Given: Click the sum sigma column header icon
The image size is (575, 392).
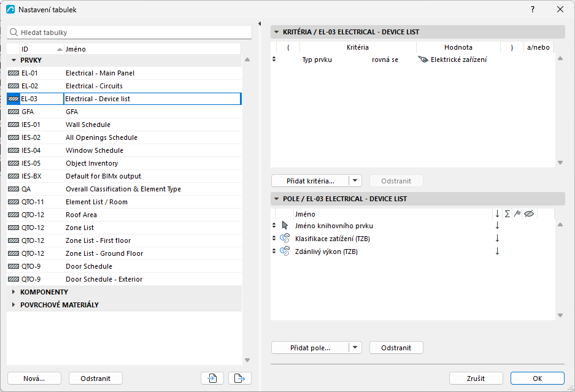Looking at the screenshot, I should [x=507, y=213].
